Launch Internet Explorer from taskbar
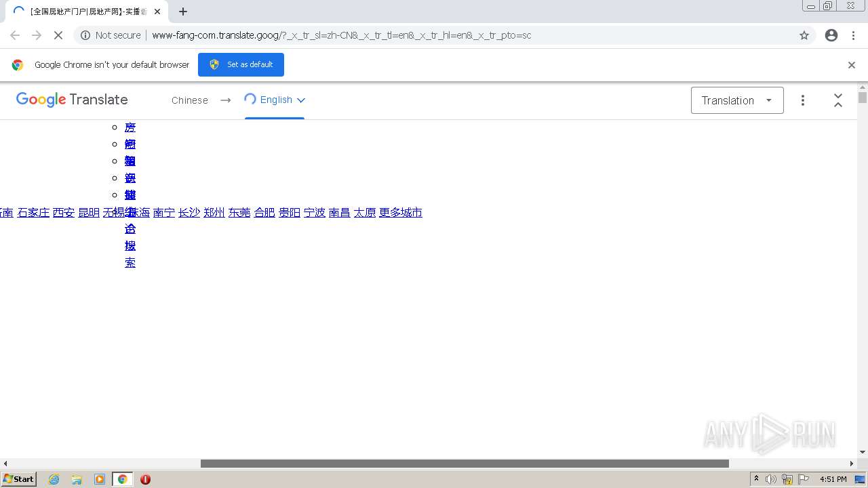868x488 pixels. (54, 479)
